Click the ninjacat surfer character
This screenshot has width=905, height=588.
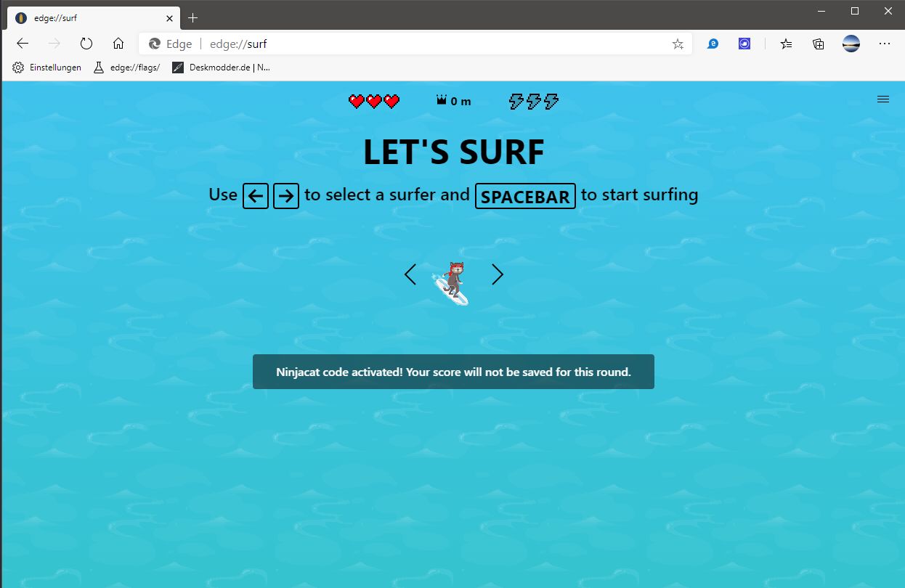(x=453, y=283)
